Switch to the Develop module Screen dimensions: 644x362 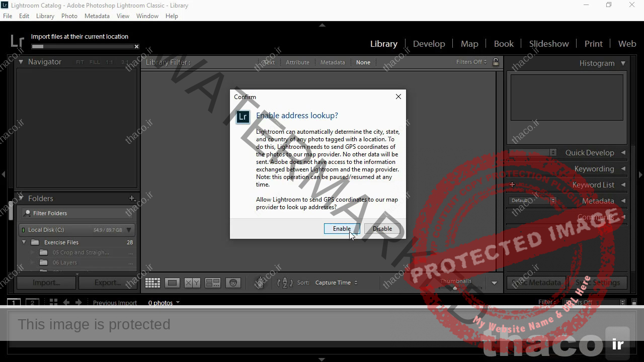429,44
